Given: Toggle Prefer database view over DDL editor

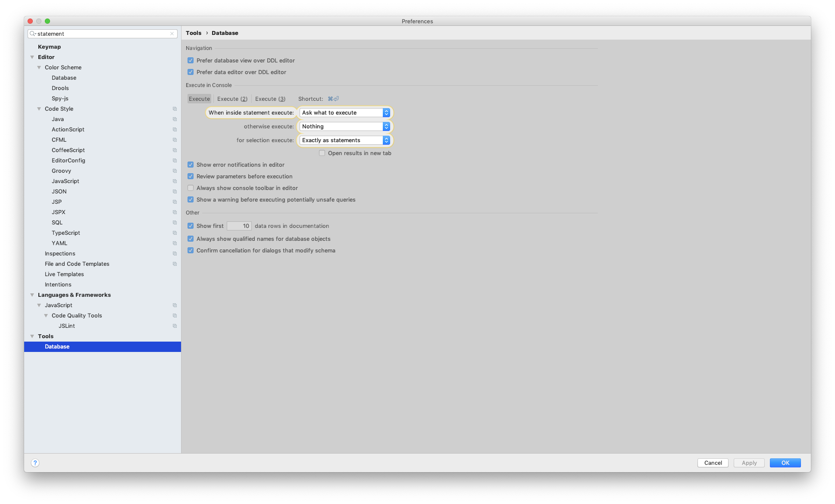Looking at the screenshot, I should tap(191, 60).
